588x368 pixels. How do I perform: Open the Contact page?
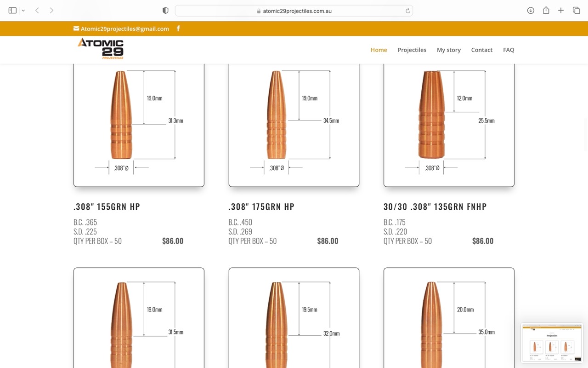tap(482, 50)
